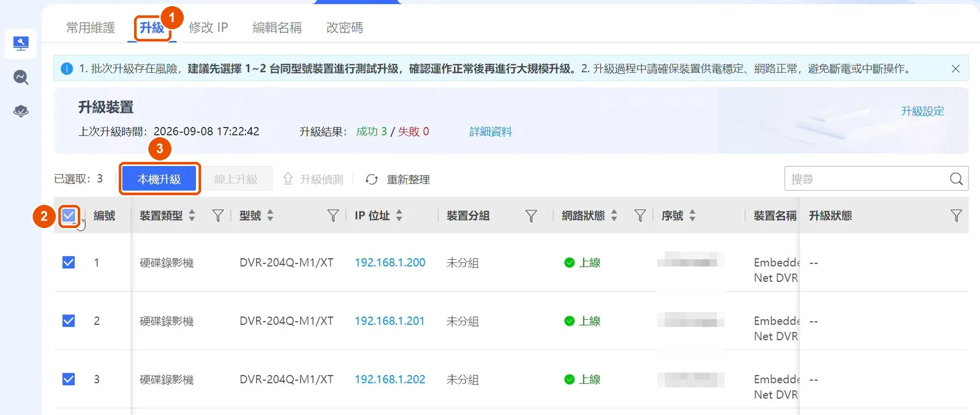Click 未分組 group cell in row 3
The image size is (980, 415).
click(462, 379)
